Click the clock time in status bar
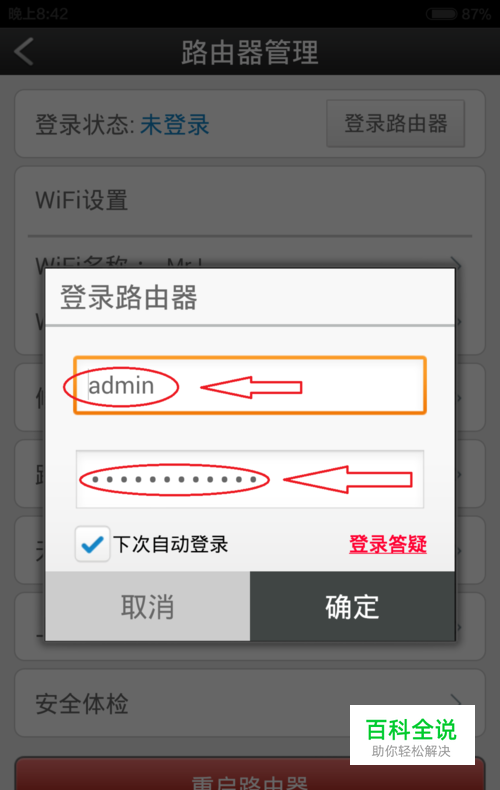 pos(38,14)
